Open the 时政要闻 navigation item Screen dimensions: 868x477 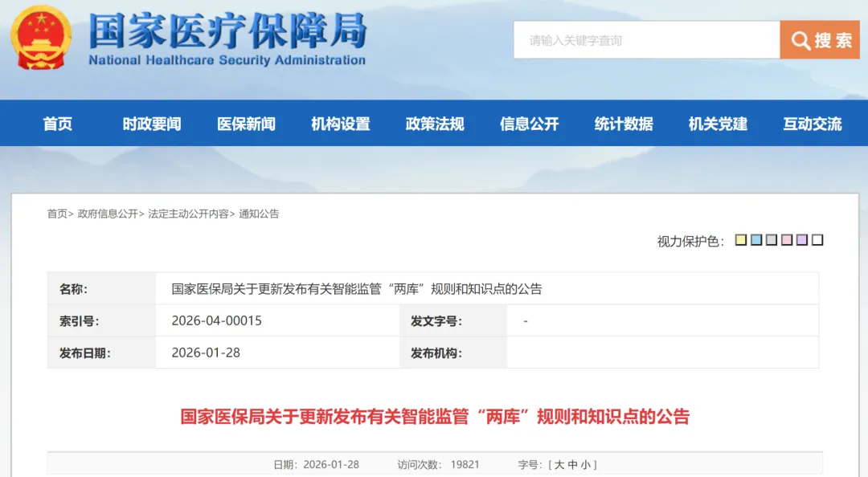152,124
